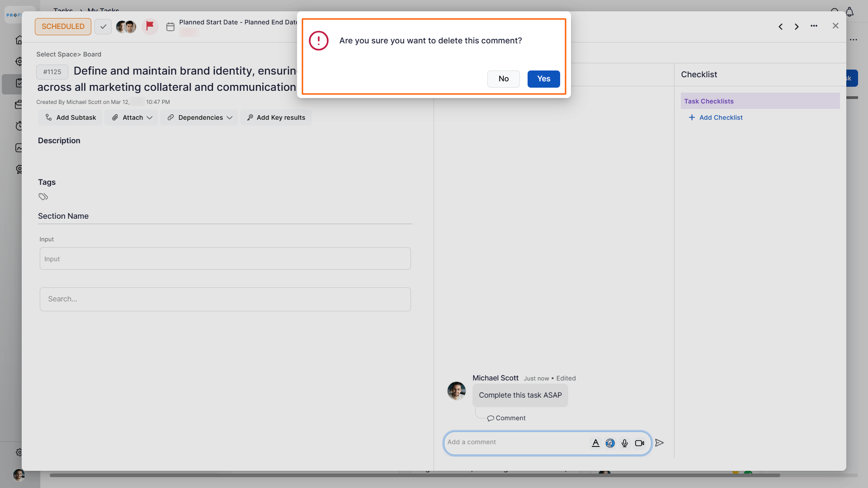Click the microphone voice comment icon
868x488 pixels.
tap(625, 443)
